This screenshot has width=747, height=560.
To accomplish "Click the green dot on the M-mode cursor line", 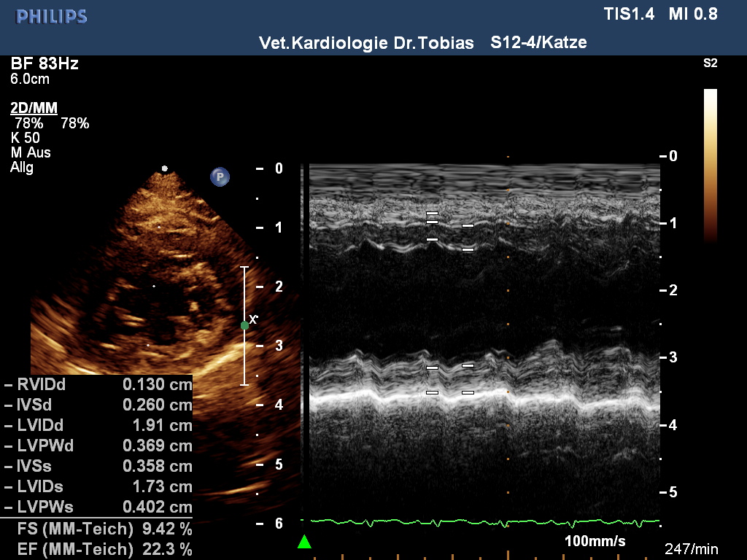I will [x=244, y=325].
